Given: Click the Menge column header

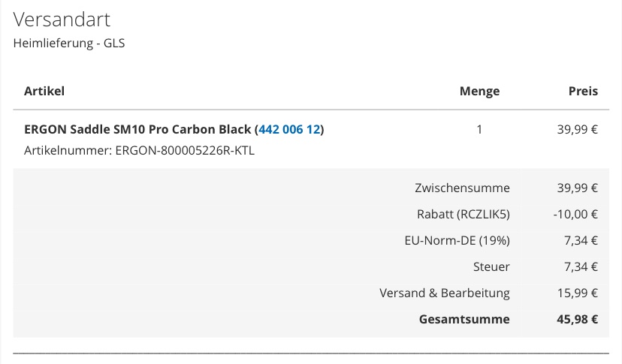Looking at the screenshot, I should click(x=479, y=91).
